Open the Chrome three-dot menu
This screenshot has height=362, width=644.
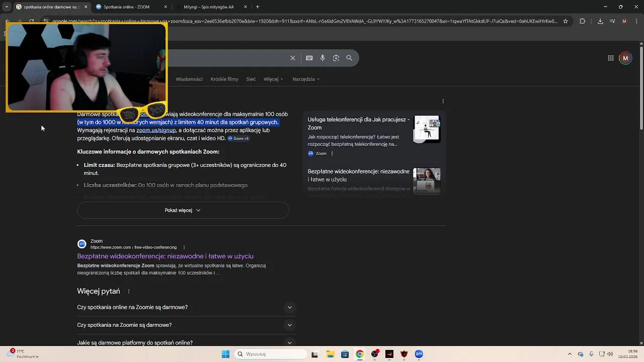click(636, 21)
